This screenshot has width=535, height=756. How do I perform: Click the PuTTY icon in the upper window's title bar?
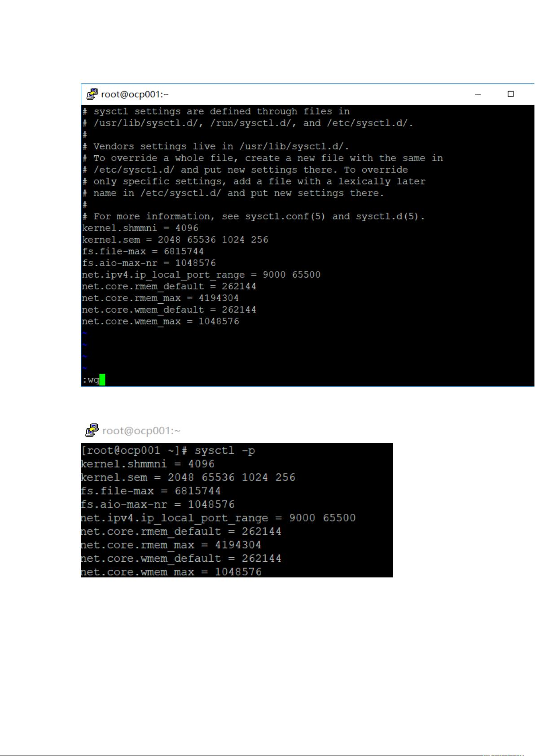click(92, 94)
